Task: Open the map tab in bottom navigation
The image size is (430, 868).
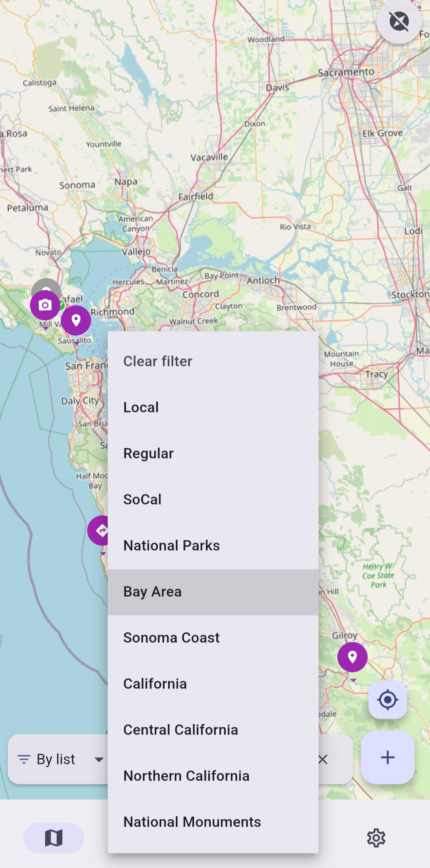Action: [x=53, y=837]
